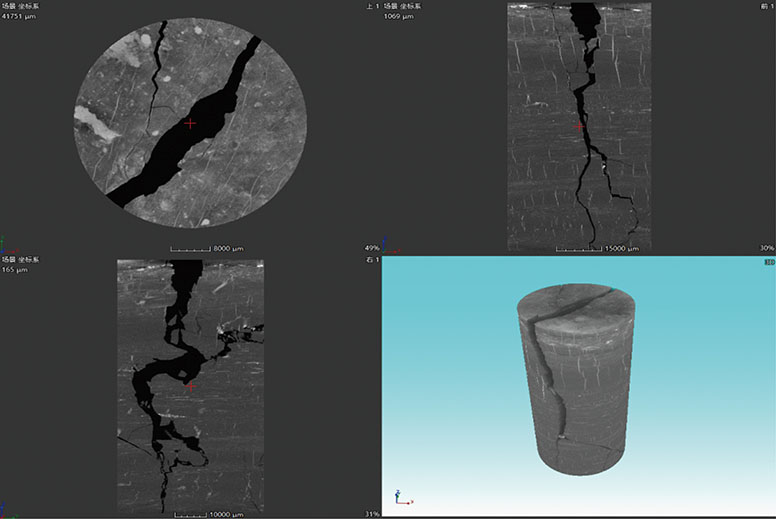776x519 pixels.
Task: Click the red crosshair in the front slice view
Action: [579, 127]
